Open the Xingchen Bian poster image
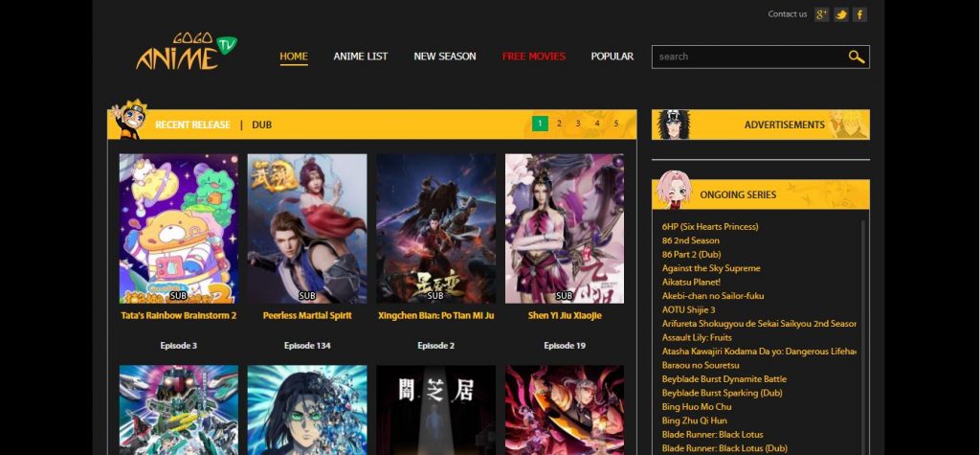 click(x=435, y=228)
